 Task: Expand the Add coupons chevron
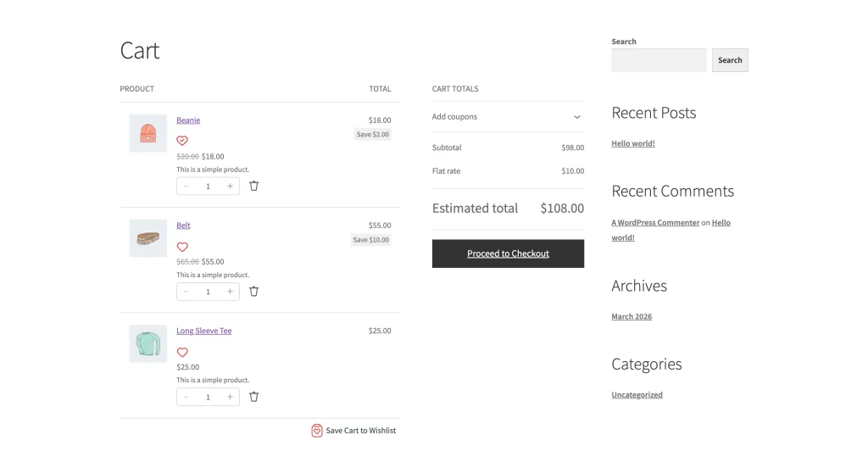click(x=576, y=117)
